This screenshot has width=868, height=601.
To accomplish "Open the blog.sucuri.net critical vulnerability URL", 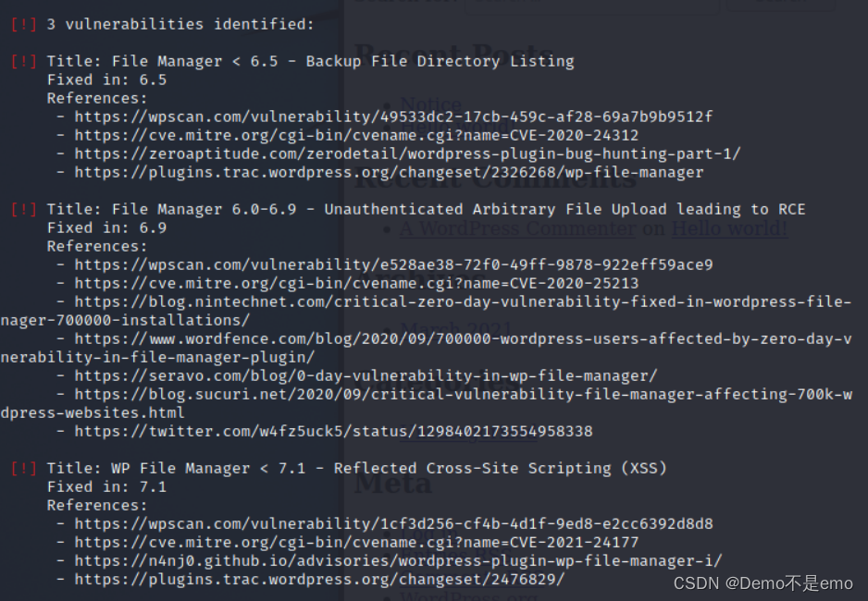I will [463, 395].
